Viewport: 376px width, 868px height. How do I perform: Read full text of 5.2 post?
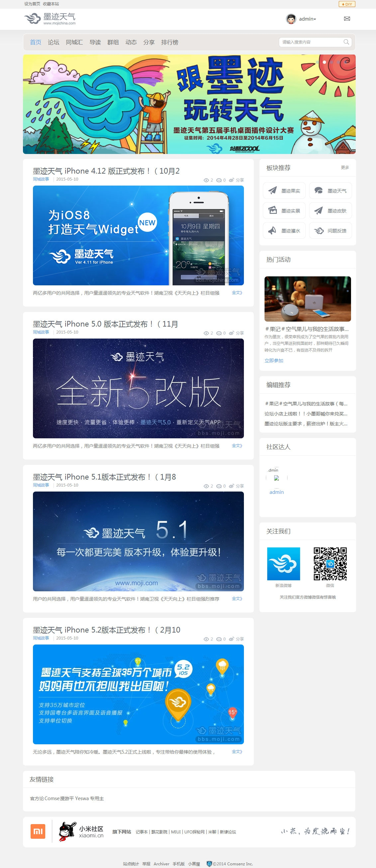point(237,751)
